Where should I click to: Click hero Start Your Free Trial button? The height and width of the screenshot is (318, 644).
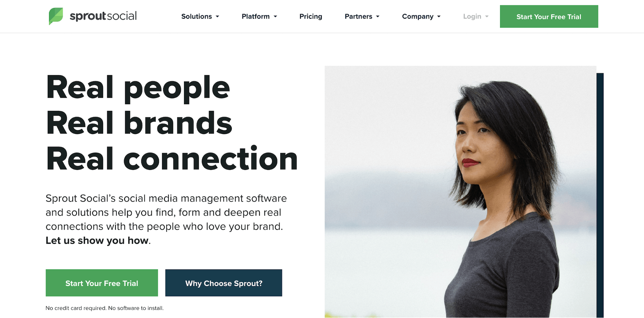tap(102, 283)
